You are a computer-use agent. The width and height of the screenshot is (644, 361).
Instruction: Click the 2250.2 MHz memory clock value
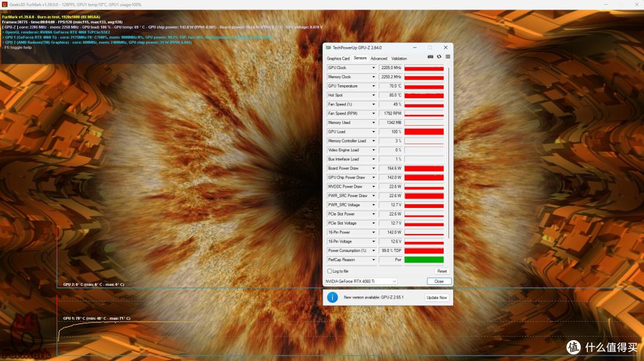(390, 77)
